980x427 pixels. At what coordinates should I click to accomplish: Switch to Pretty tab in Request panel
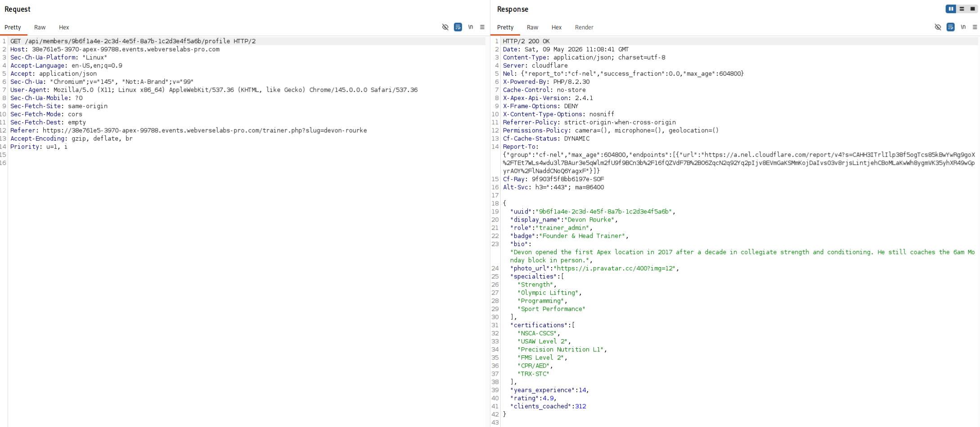[x=13, y=27]
